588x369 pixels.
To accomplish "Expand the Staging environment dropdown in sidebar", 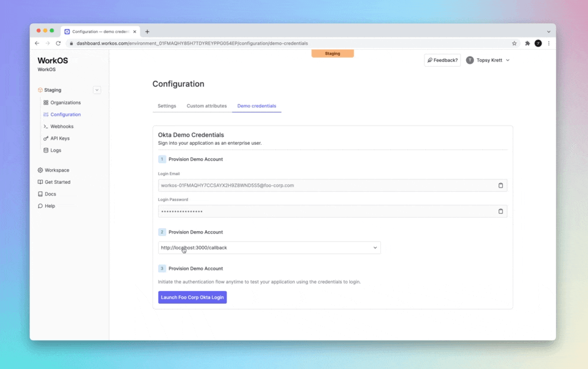I will tap(97, 90).
